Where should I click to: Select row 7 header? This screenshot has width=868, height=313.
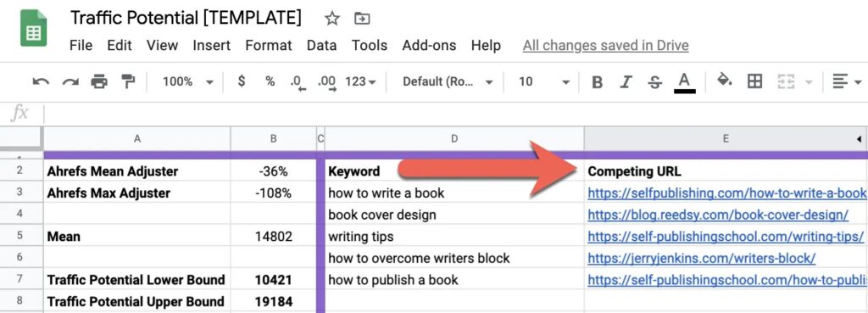click(21, 279)
